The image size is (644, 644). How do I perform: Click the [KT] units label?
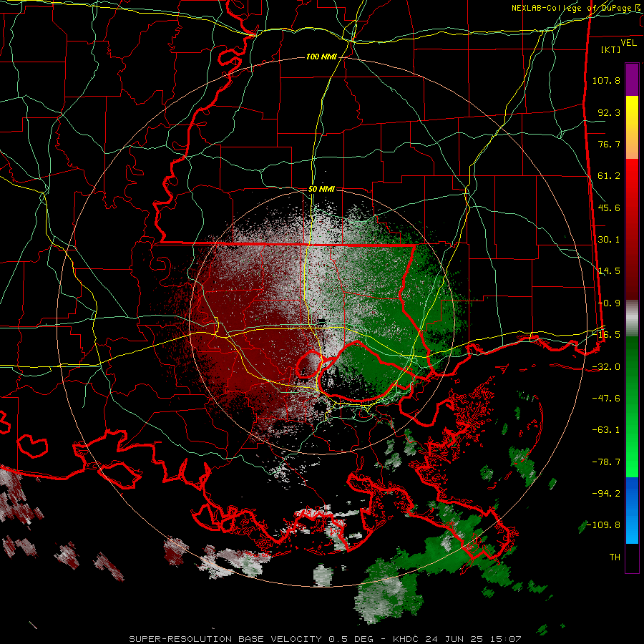(x=611, y=49)
